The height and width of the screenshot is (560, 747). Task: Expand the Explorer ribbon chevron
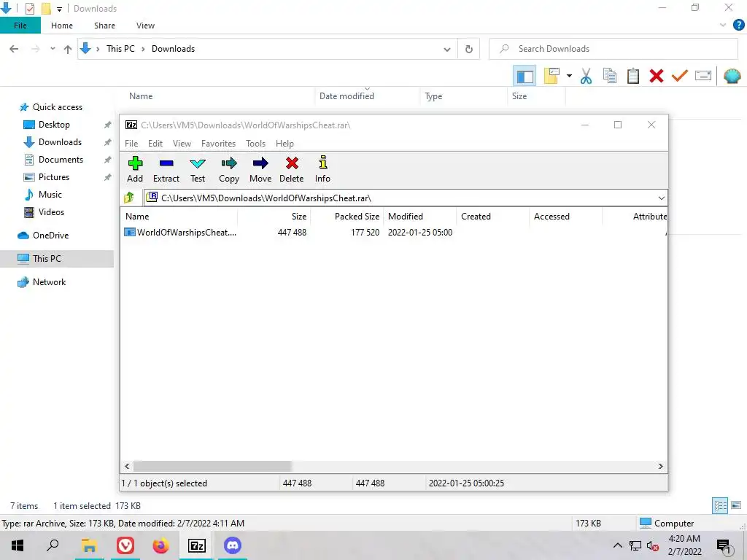[723, 26]
